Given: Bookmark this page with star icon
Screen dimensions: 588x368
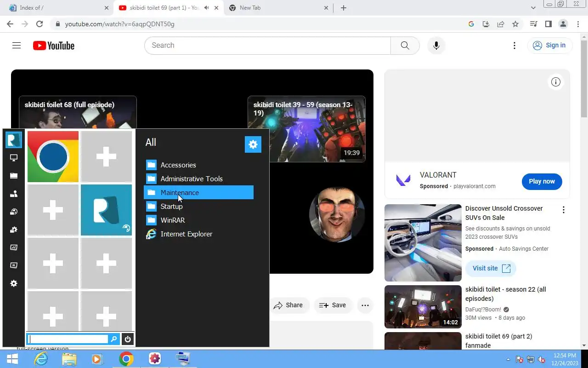Looking at the screenshot, I should (515, 24).
